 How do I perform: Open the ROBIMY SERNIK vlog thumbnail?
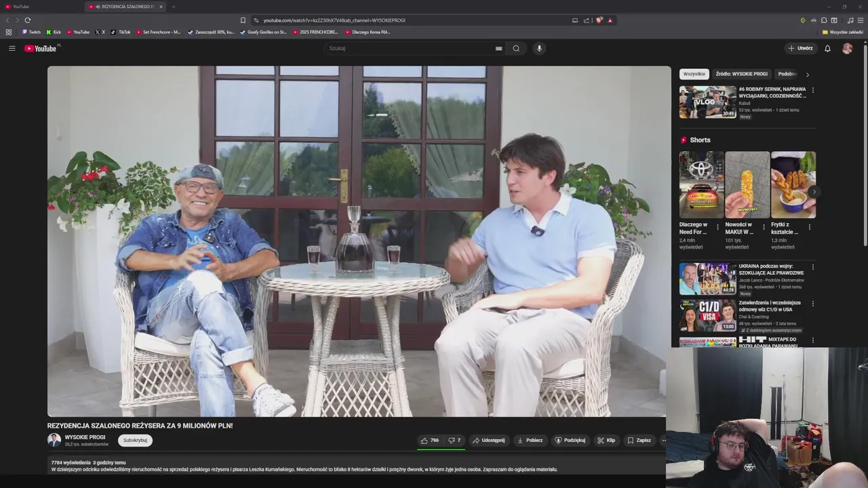(708, 102)
